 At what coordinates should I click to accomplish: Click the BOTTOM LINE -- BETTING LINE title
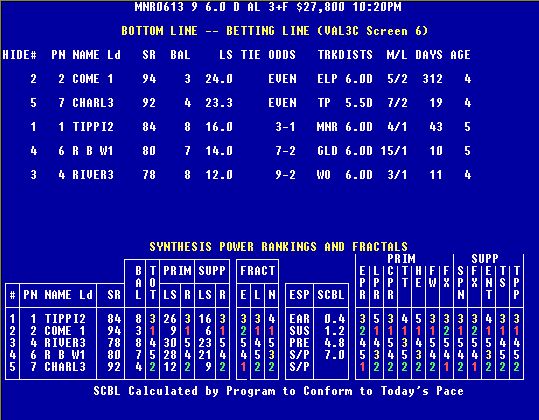[x=275, y=31]
